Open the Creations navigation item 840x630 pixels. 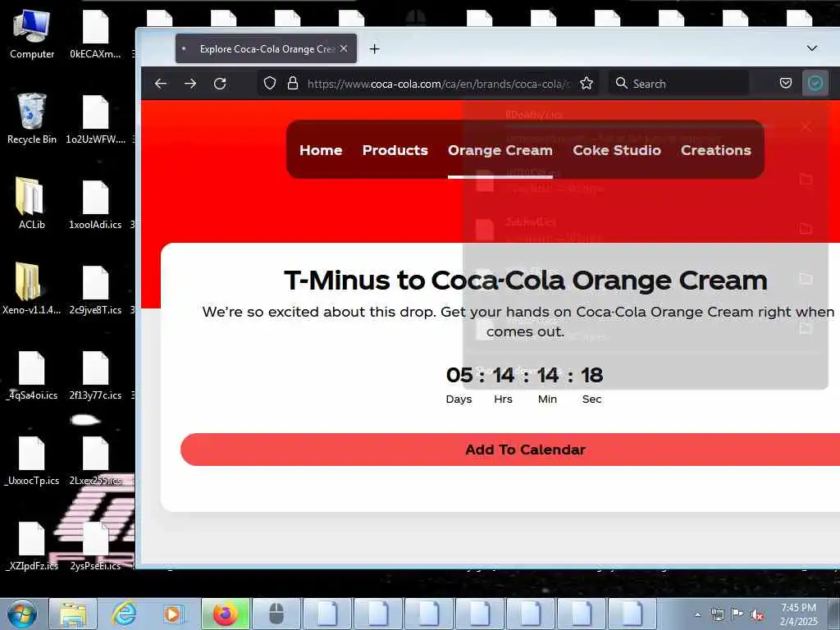tap(715, 151)
